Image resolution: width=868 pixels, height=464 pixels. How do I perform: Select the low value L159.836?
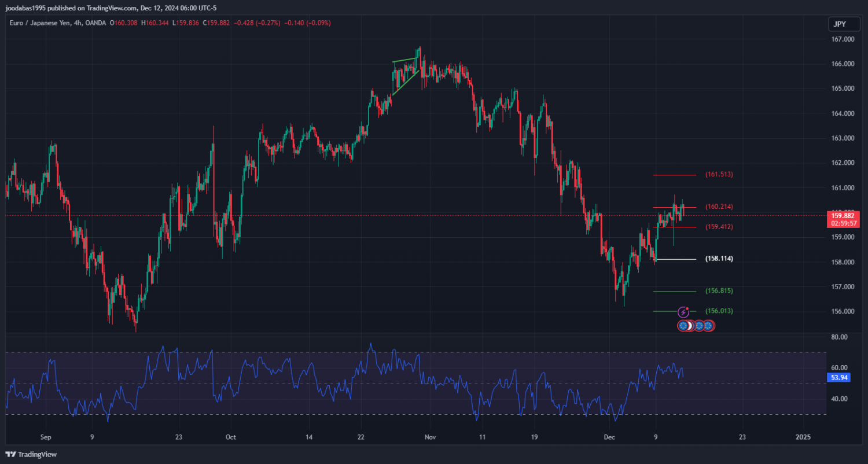186,23
